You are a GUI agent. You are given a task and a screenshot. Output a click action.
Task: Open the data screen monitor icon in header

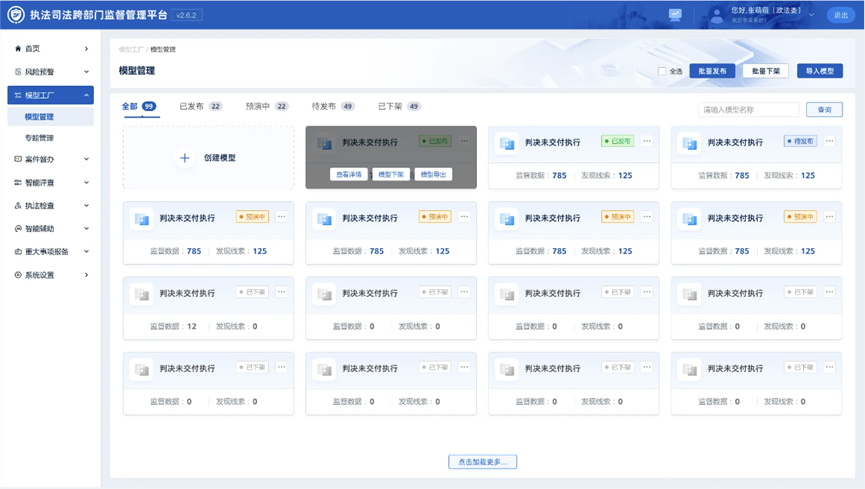[675, 15]
